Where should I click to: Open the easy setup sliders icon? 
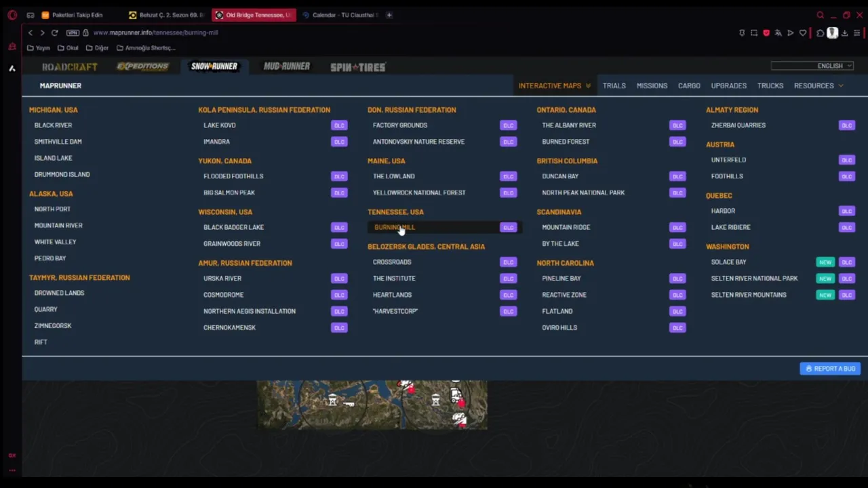tap(857, 33)
